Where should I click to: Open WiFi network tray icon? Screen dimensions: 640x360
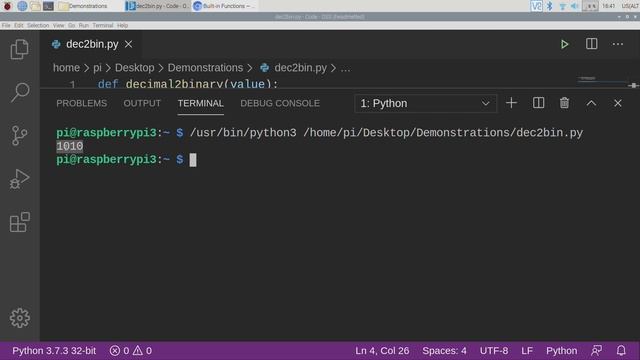click(x=562, y=6)
